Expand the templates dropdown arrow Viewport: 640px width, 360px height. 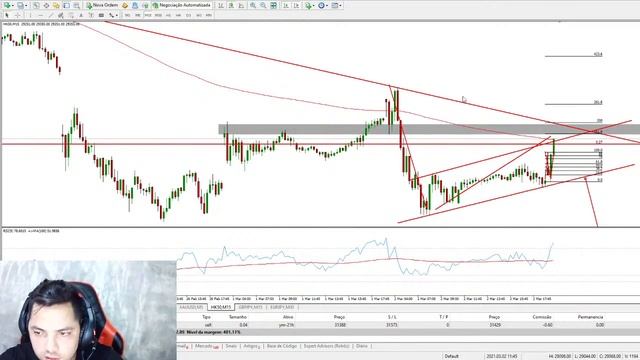click(x=340, y=6)
